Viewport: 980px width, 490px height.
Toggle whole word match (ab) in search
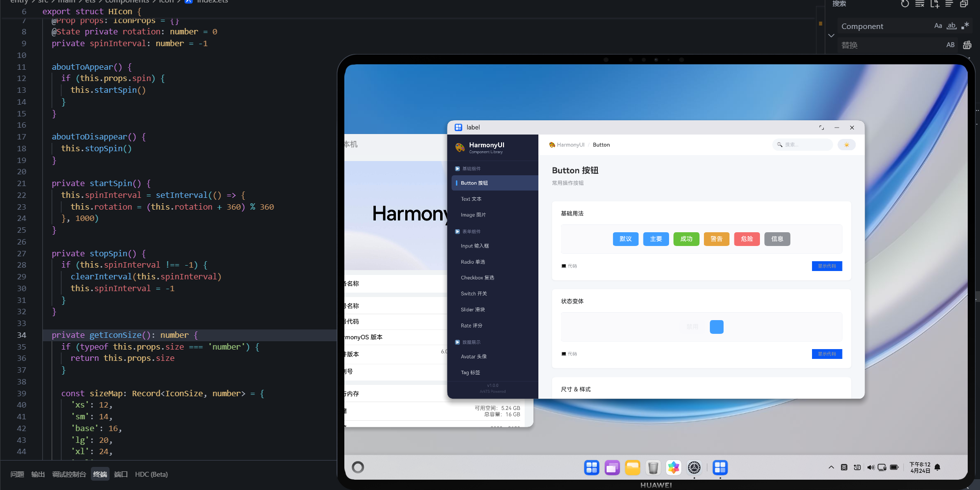click(952, 26)
